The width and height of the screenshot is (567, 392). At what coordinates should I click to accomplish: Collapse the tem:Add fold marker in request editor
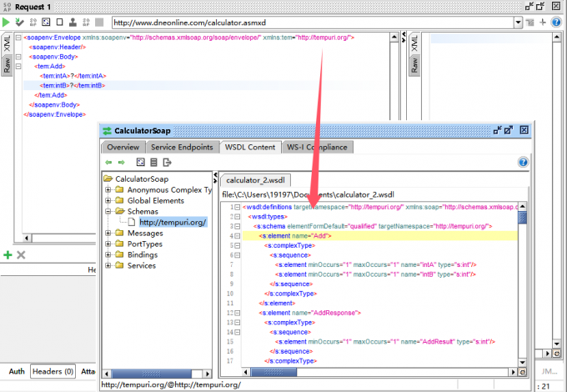point(18,66)
